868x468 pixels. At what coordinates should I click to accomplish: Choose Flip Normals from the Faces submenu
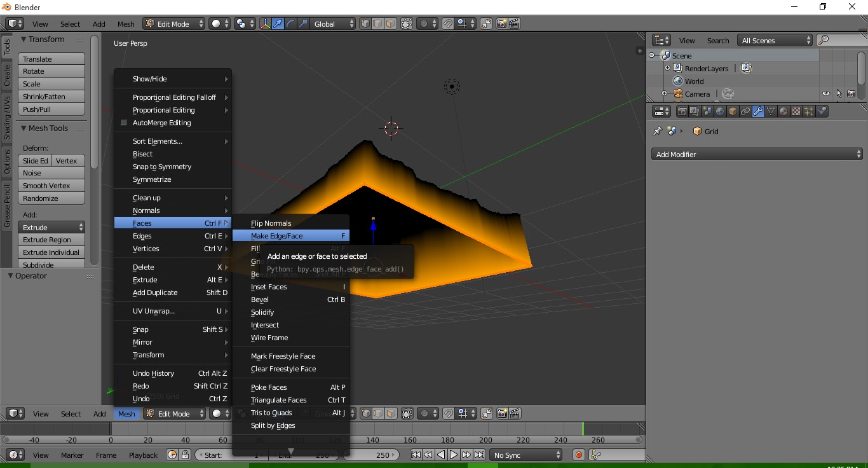pos(291,223)
